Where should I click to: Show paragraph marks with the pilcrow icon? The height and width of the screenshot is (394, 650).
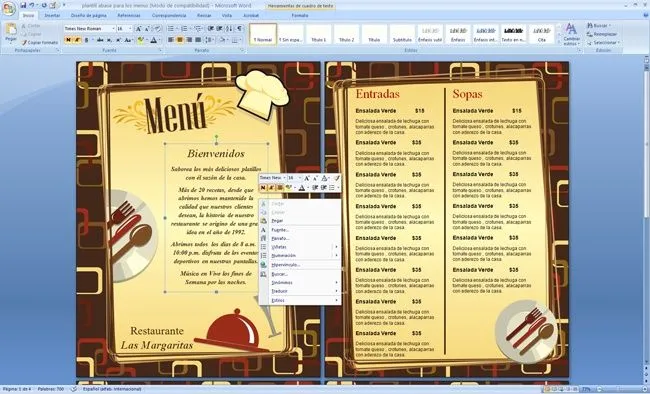tap(240, 29)
